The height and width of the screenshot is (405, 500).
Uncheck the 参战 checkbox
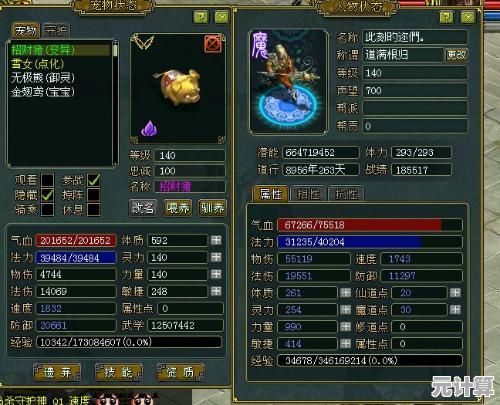click(x=93, y=180)
